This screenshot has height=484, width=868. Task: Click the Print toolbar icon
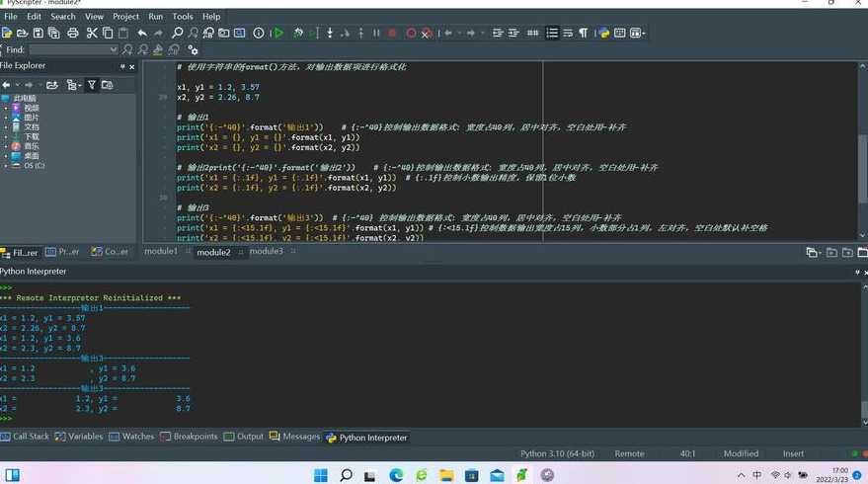coord(72,34)
